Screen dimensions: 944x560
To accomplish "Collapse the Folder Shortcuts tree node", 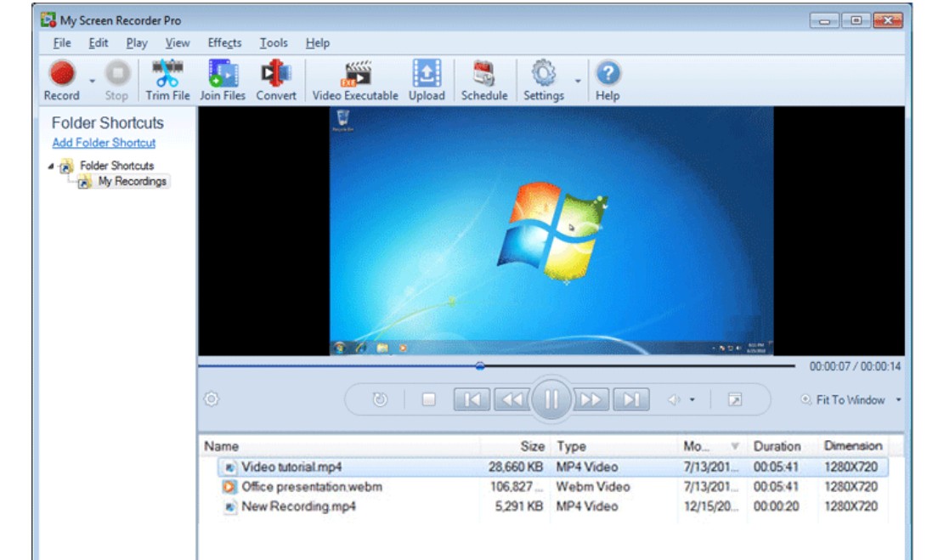I will pyautogui.click(x=51, y=167).
